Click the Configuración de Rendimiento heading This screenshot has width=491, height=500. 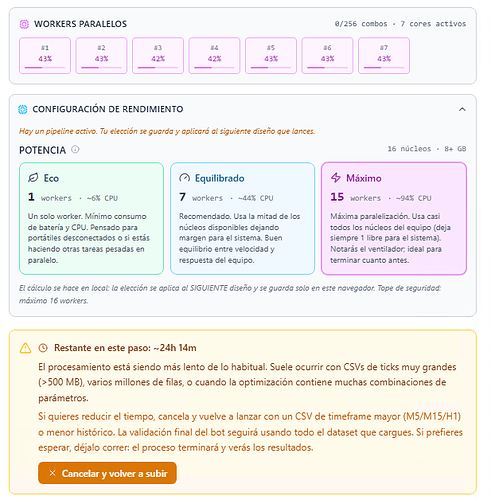point(108,109)
